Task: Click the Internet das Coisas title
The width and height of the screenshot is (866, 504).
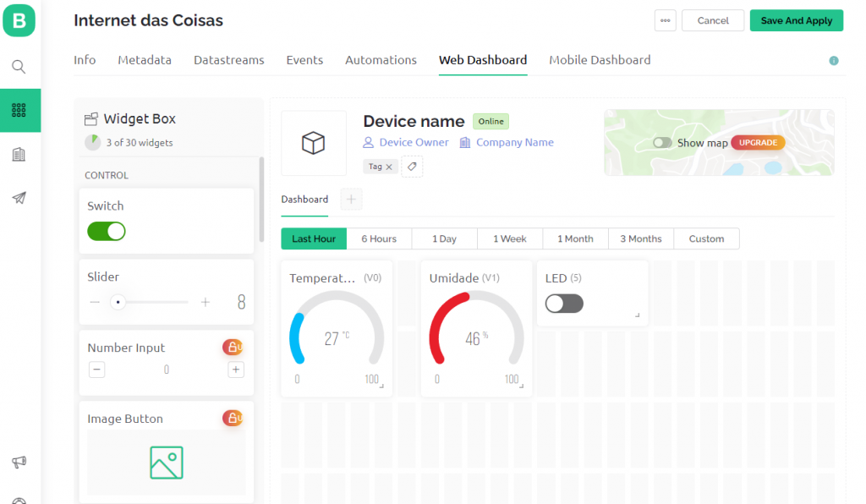Action: (149, 20)
